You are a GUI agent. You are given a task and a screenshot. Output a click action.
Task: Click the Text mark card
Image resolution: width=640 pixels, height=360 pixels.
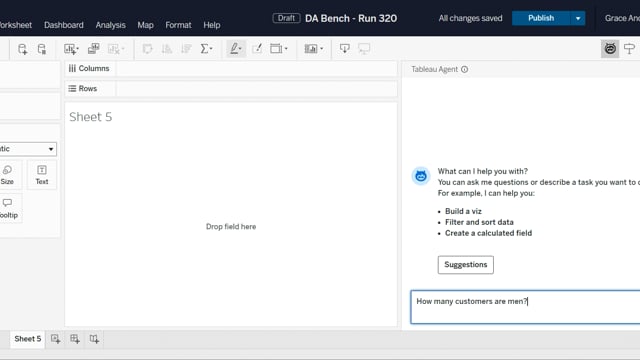coord(42,175)
